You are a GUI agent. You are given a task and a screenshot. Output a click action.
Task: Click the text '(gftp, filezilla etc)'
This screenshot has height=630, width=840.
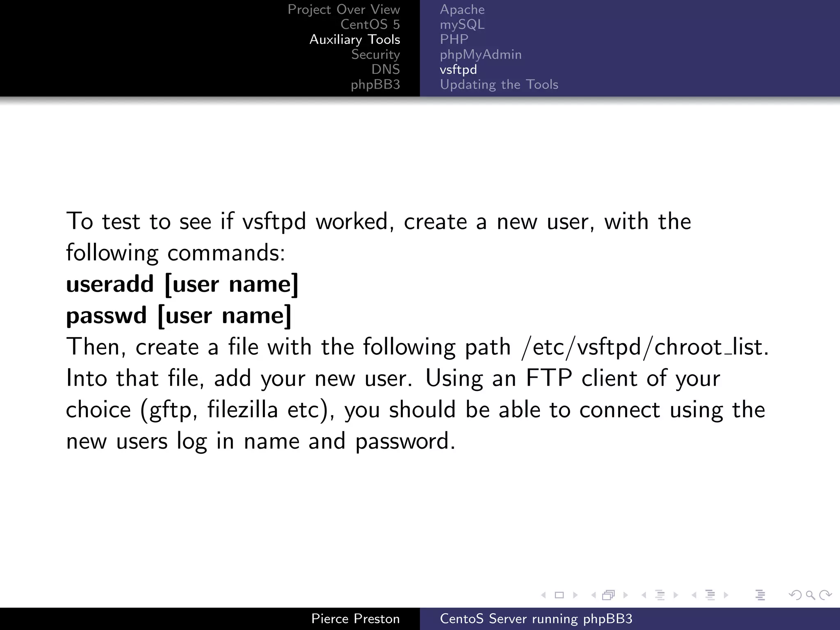[x=238, y=410]
